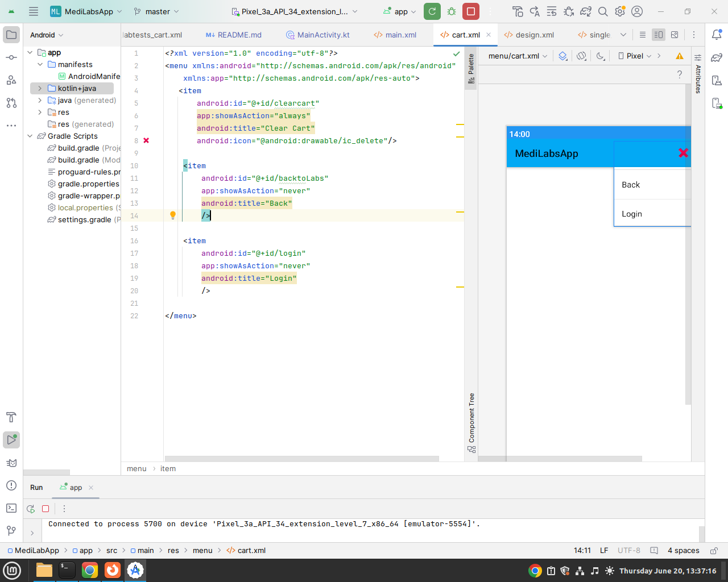
Task: Click the menu breadcrumb below the editor
Action: tap(136, 469)
